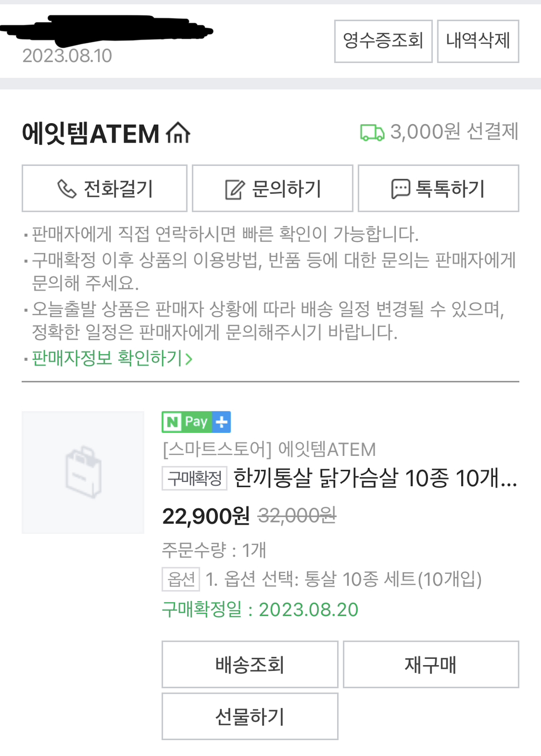Tap the chat bubble icon for 톡톡하기
541x756 pixels.
[400, 189]
